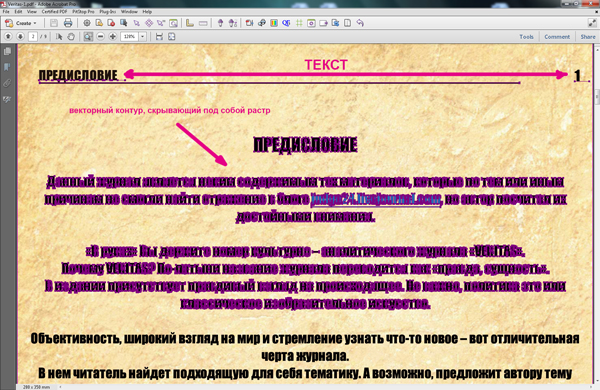Open the Comment pane
Viewport: 600px width, 390px height.
click(557, 37)
